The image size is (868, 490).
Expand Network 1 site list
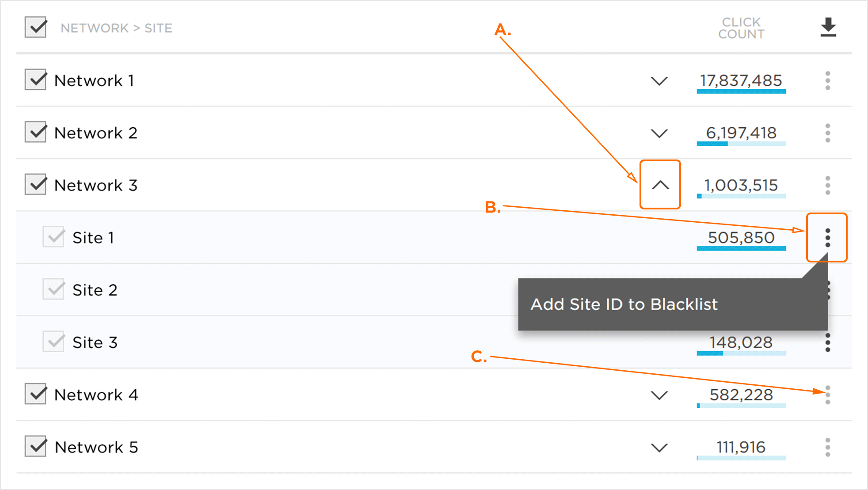coord(659,81)
